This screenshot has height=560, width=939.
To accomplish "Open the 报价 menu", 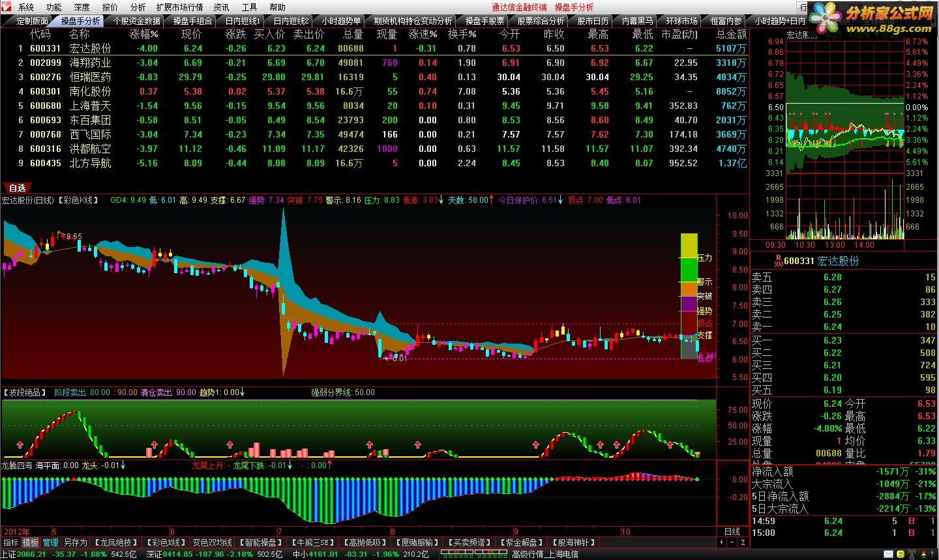I will pos(110,7).
